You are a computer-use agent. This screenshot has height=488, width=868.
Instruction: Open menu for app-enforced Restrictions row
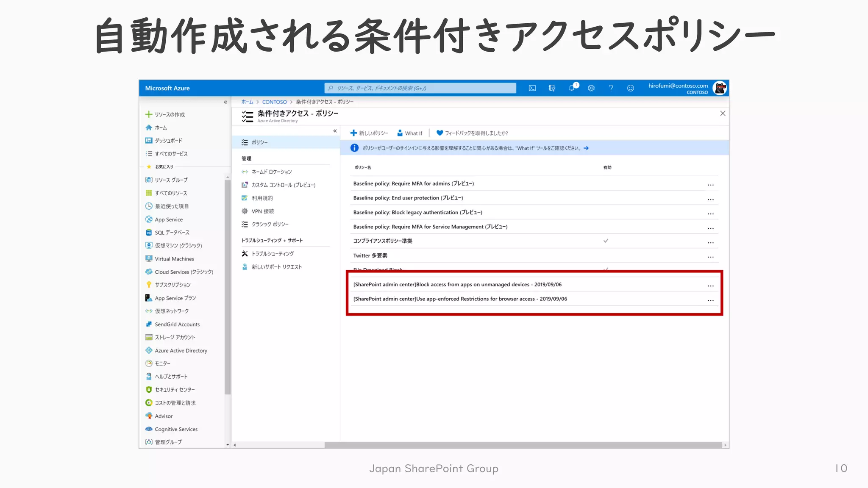(711, 300)
